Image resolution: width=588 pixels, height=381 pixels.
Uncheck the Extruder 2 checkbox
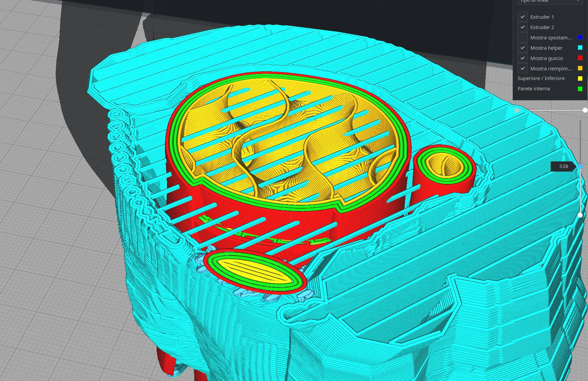click(x=522, y=27)
